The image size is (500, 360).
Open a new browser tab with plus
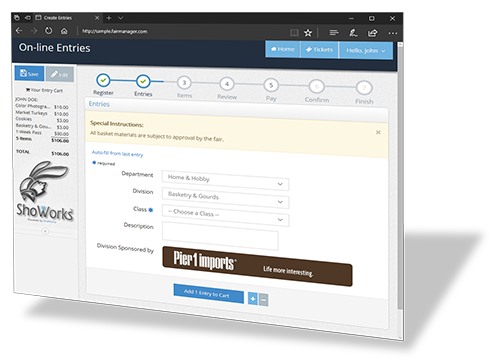pyautogui.click(x=109, y=18)
